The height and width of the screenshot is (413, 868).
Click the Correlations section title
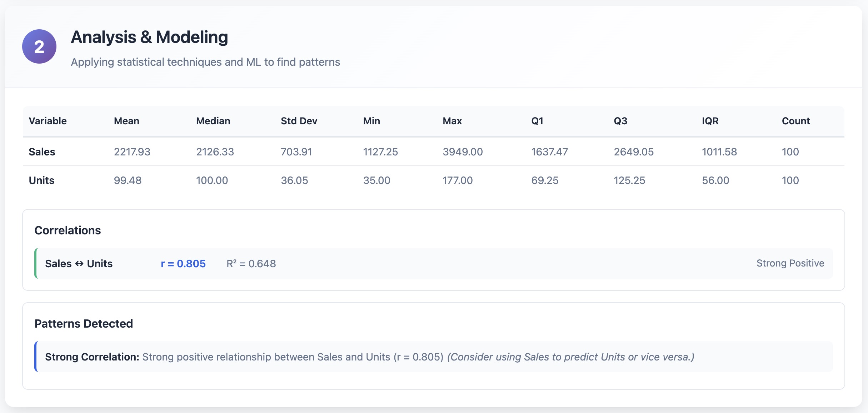(68, 230)
